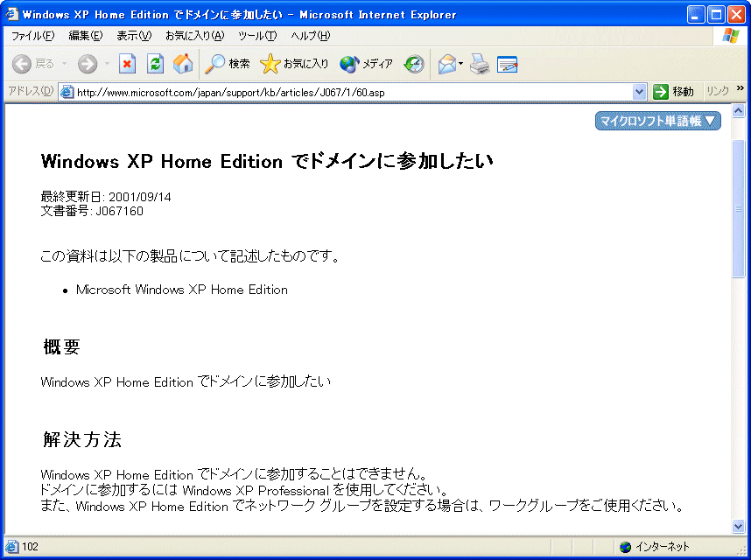Click the Mail envelope icon
Viewport: 751px width, 560px height.
(x=447, y=64)
